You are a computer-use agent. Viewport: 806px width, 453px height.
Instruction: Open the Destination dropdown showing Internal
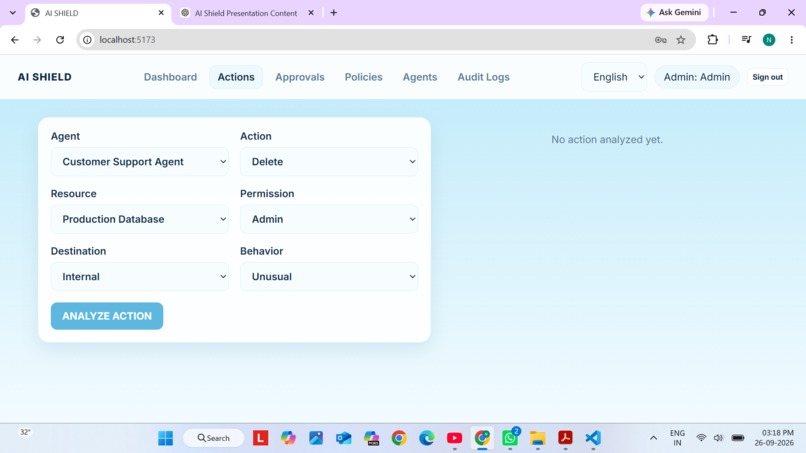coord(140,277)
